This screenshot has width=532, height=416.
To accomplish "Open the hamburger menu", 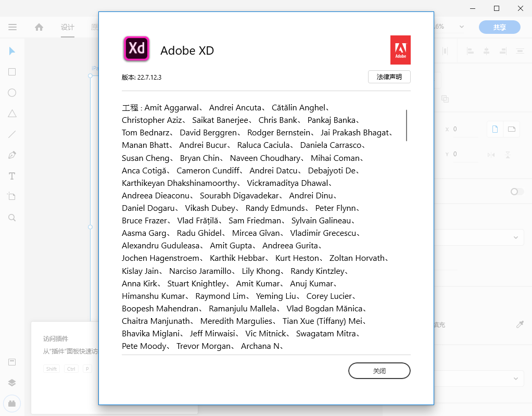I will (12, 27).
